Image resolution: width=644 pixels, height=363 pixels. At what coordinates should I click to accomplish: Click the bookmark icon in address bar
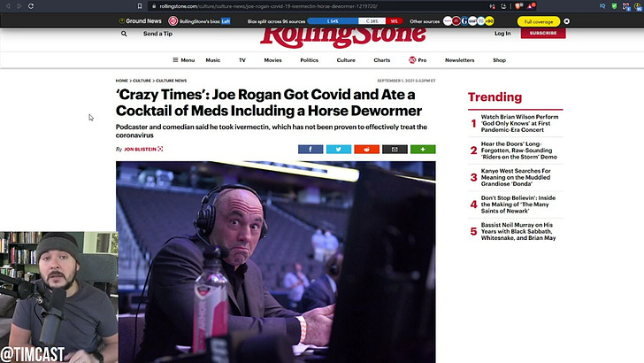point(140,6)
